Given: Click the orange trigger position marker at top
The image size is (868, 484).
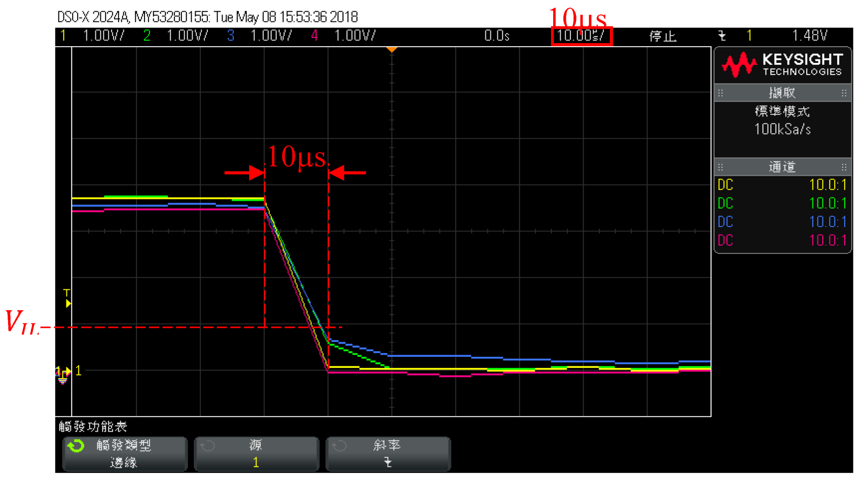Looking at the screenshot, I should coord(392,50).
